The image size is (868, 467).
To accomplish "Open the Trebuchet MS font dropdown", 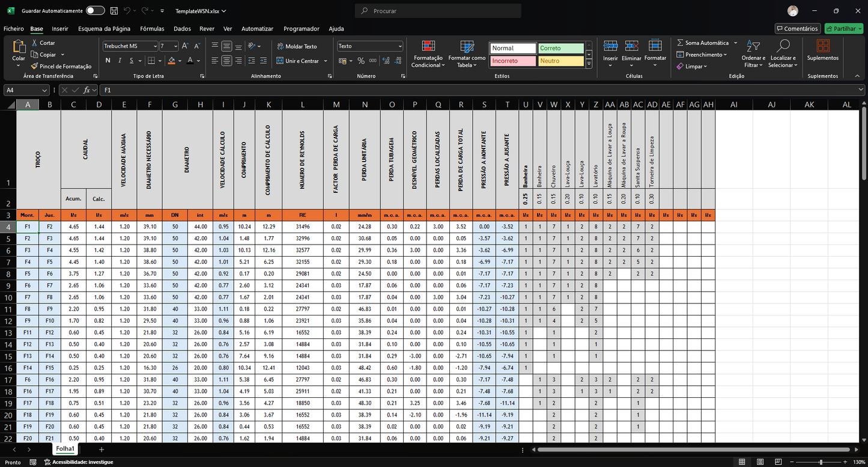I will click(x=154, y=46).
